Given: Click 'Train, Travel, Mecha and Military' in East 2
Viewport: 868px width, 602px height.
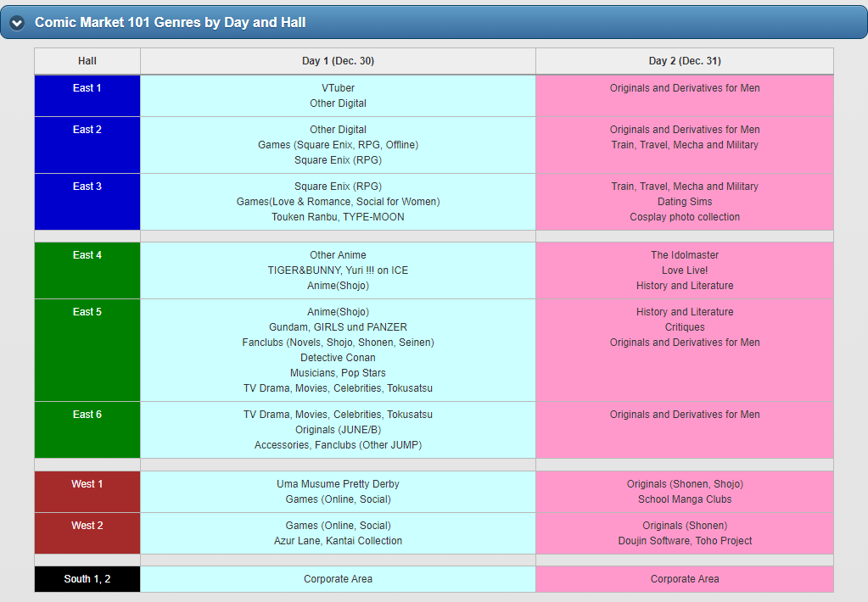Looking at the screenshot, I should [685, 145].
